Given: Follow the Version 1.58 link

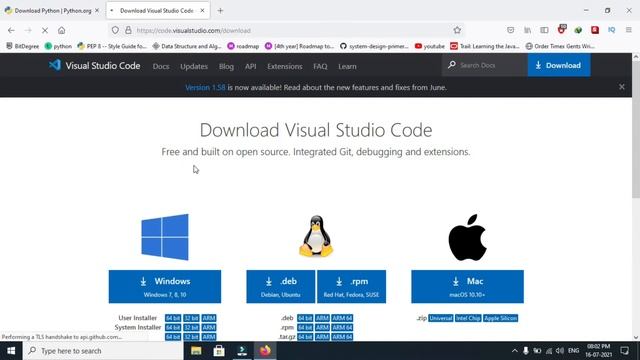Looking at the screenshot, I should point(205,87).
